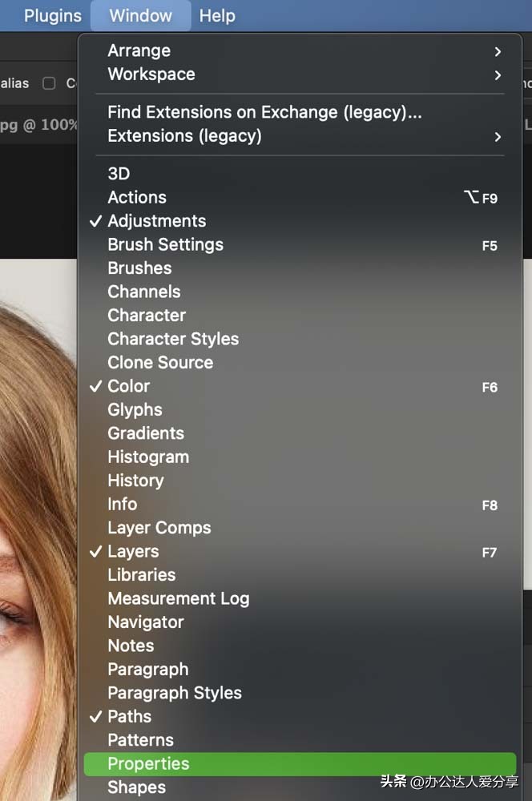Toggle the checked Layers panel entry
Viewport: 532px width, 801px height.
(300, 551)
